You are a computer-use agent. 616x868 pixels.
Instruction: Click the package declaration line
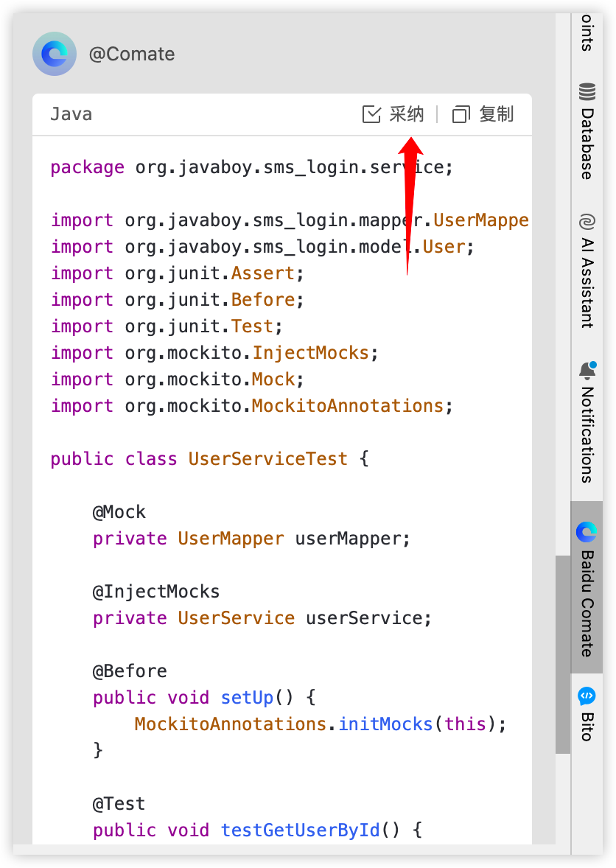(x=252, y=167)
